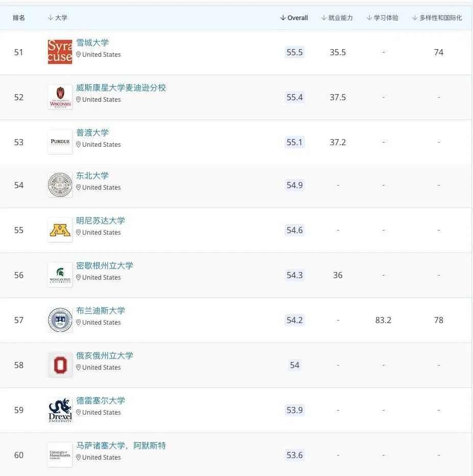473x476 pixels.
Task: Sort by the 多样性和国际化 column header
Action: click(x=437, y=17)
